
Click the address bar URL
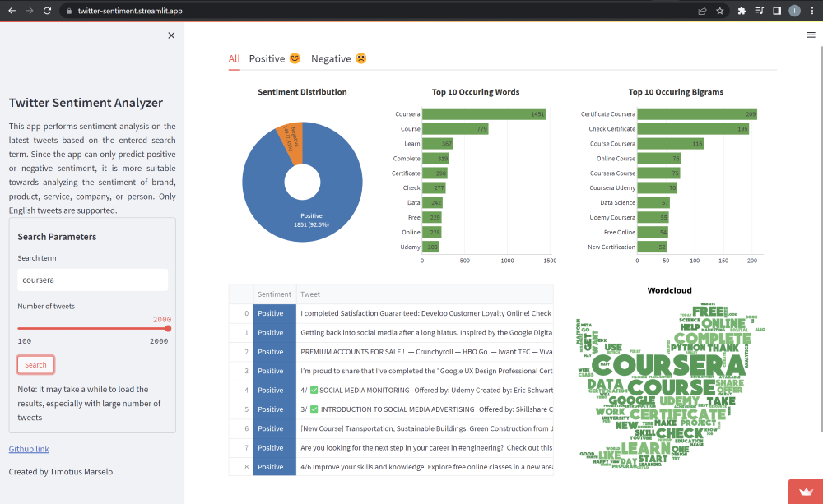click(130, 11)
